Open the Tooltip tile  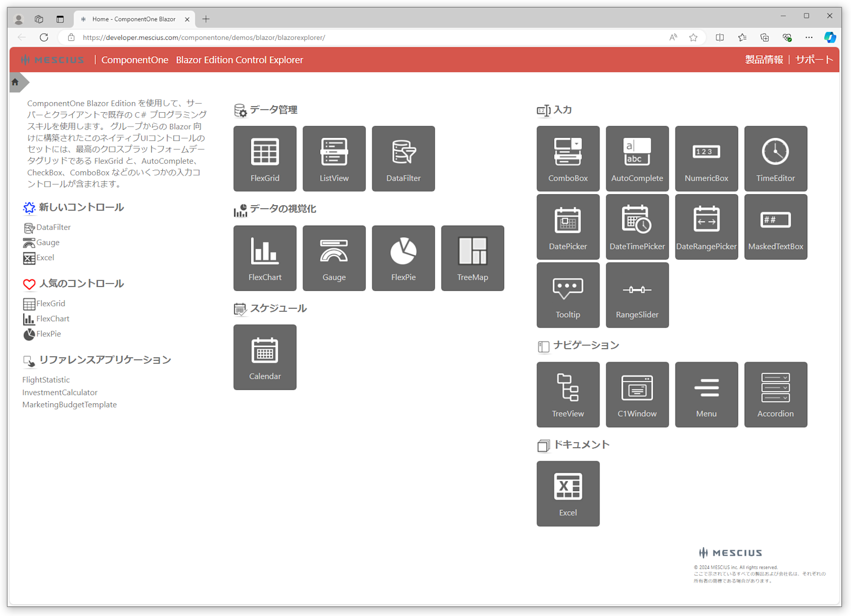tap(568, 295)
